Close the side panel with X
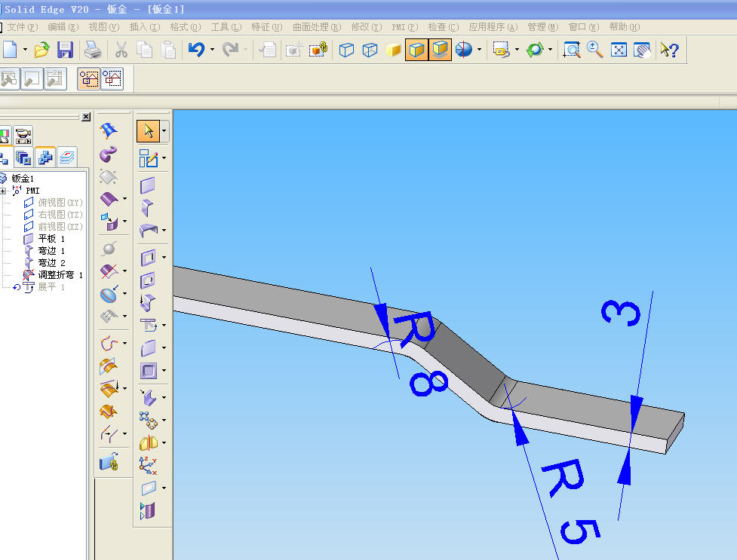The width and height of the screenshot is (737, 560). 86,117
